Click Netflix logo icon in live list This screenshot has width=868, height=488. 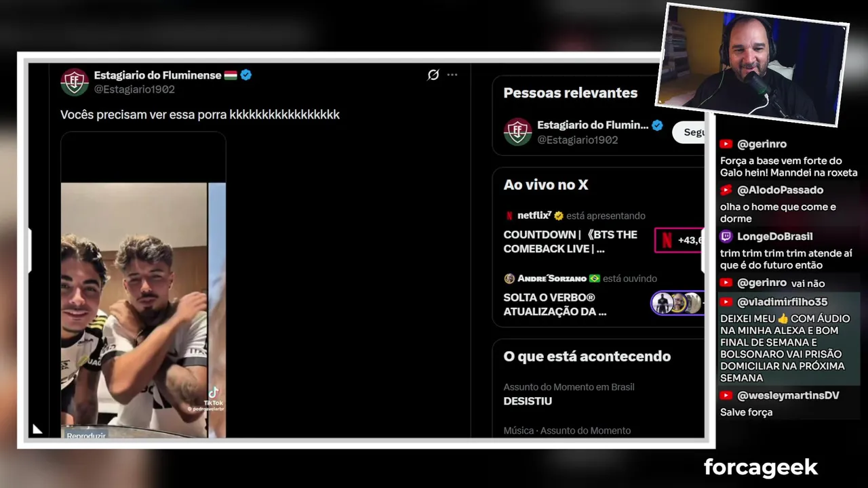(x=509, y=216)
